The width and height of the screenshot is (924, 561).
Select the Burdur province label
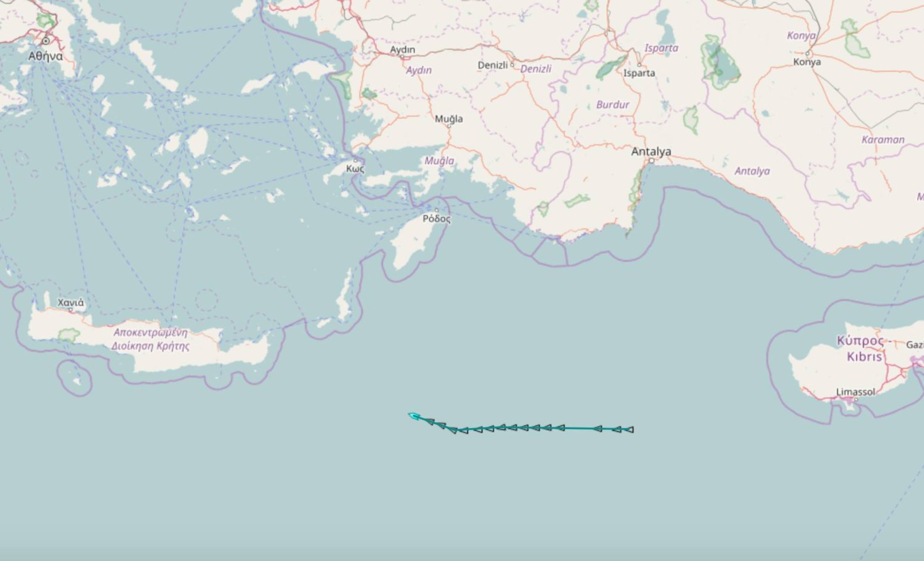click(x=613, y=105)
